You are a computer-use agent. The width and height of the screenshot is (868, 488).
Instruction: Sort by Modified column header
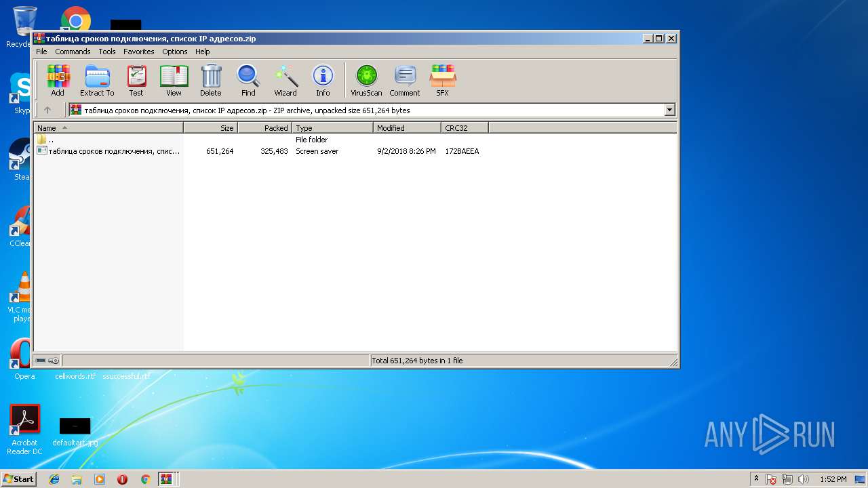(407, 128)
